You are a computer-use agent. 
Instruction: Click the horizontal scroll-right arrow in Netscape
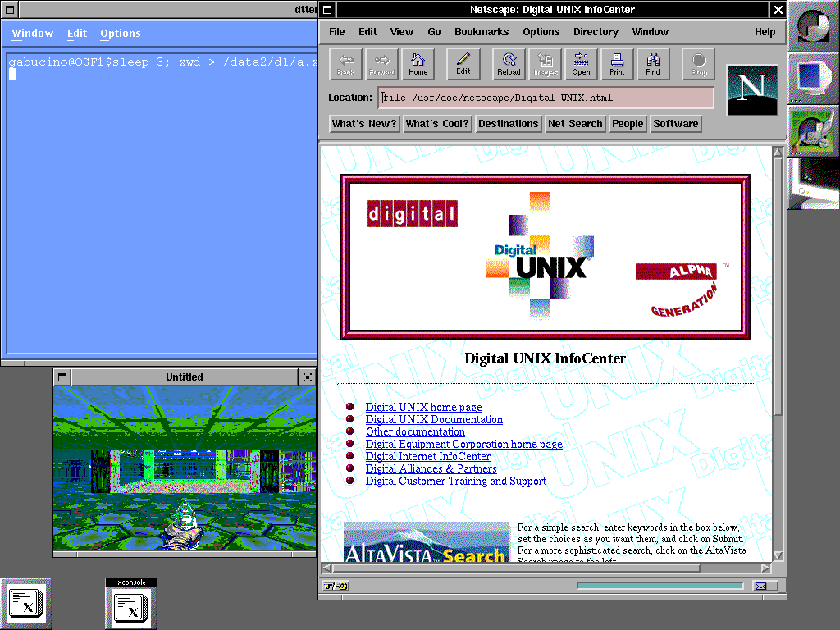pyautogui.click(x=765, y=568)
